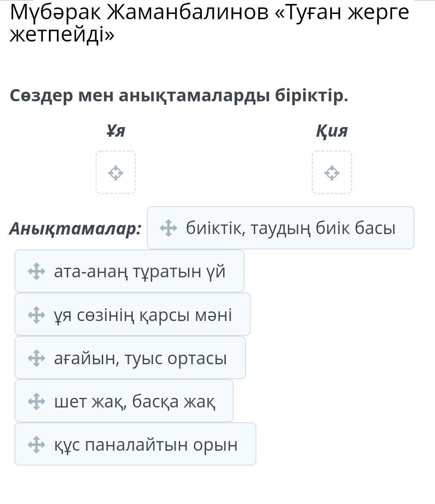Viewport: 435px width, 504px height.
Task: Click the instruction 'Сөздер мен анықтамаларды біріктір.'
Action: (179, 95)
